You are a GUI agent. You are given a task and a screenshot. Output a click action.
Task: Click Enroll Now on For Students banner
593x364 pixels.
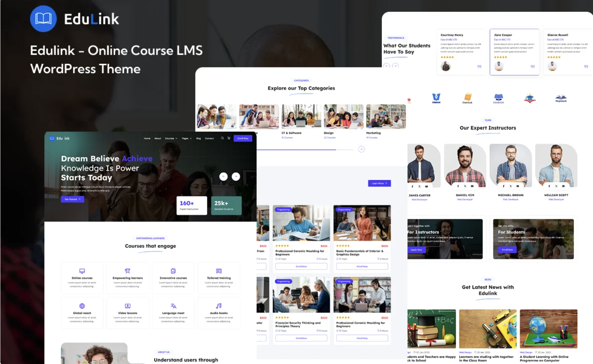click(507, 250)
